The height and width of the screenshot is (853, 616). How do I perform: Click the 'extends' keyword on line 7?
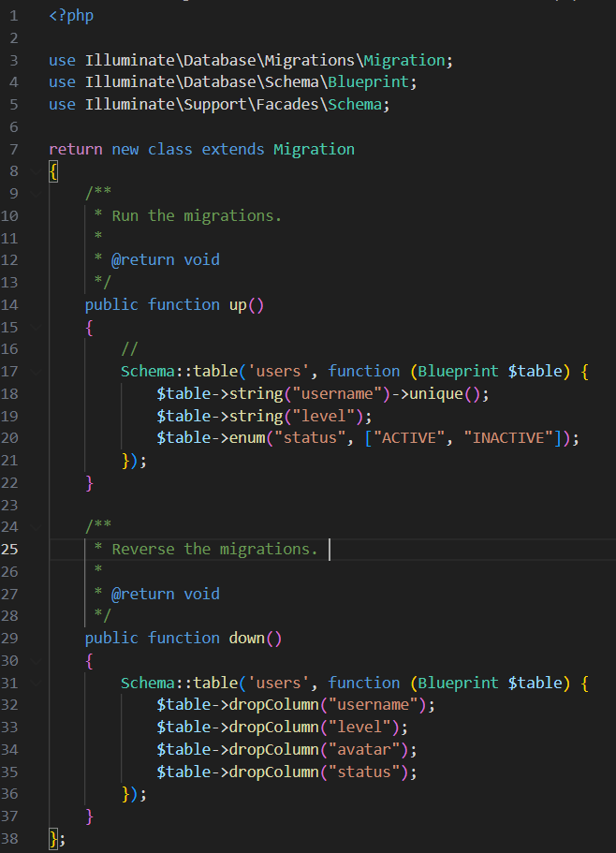(233, 149)
